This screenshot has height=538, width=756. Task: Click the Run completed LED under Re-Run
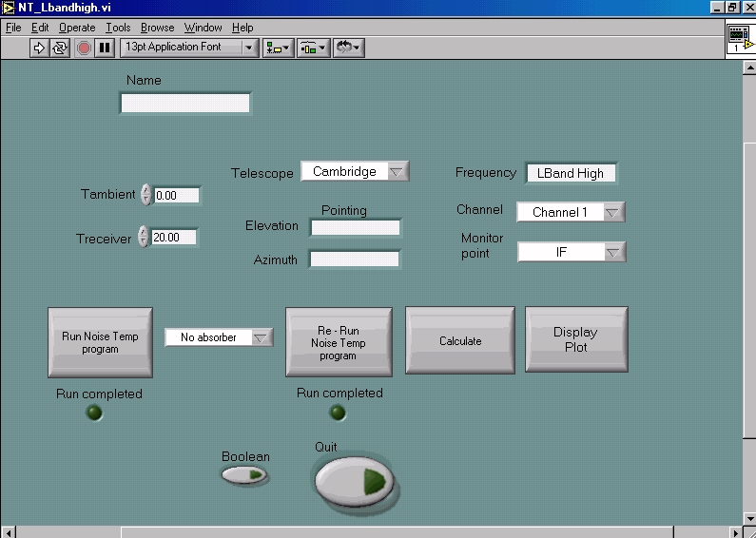pos(338,413)
